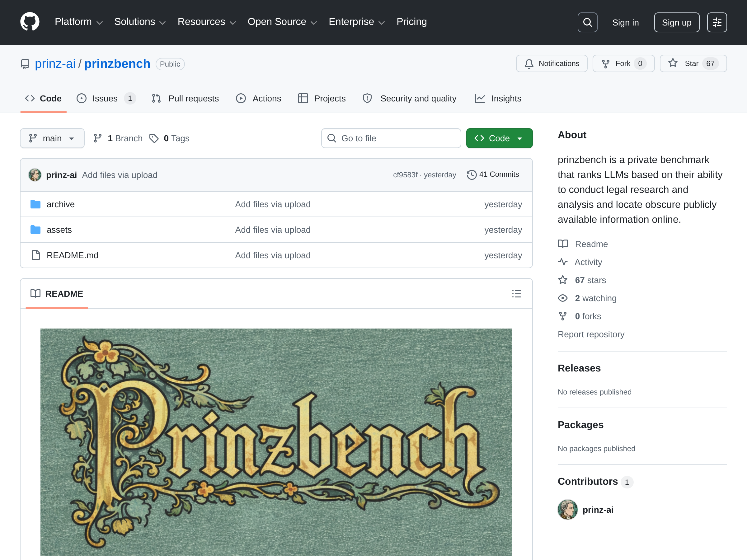Open the Report repository link

point(591,334)
